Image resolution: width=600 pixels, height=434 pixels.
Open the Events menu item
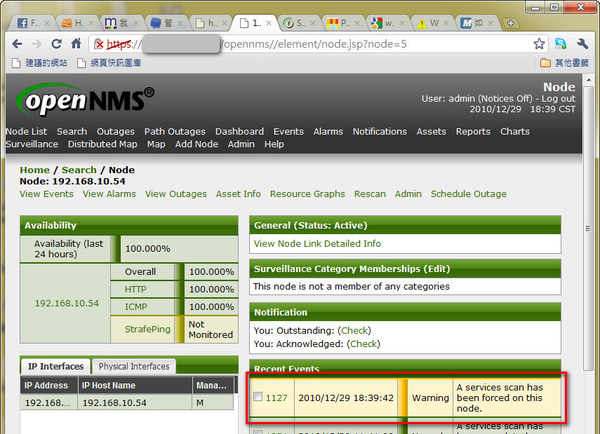coord(289,132)
